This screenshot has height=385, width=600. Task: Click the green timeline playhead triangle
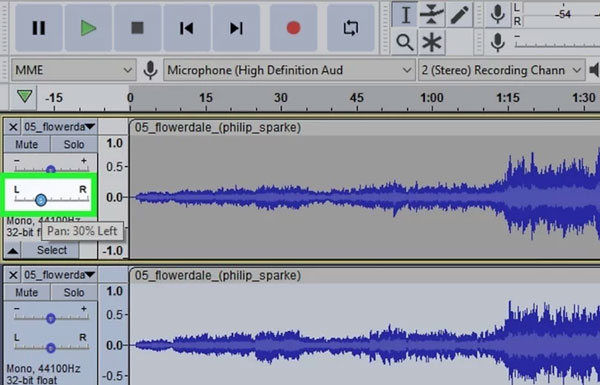coord(24,96)
